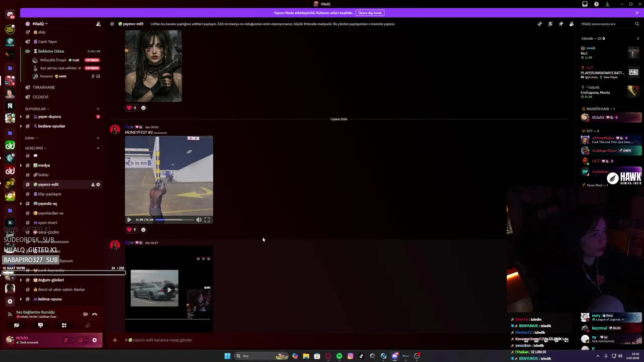The height and width of the screenshot is (362, 644).
Task: Add reaction smiley on the portrait image post
Action: coord(143,108)
